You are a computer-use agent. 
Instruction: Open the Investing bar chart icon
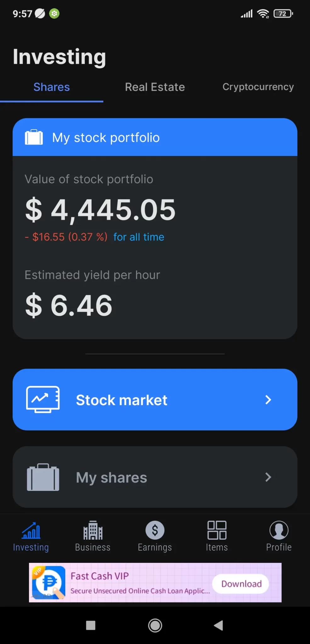[31, 530]
